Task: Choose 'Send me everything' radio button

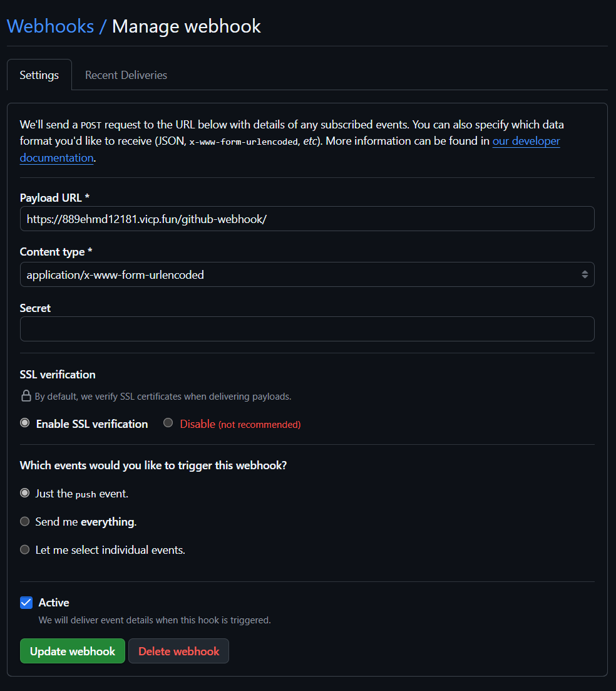Action: (25, 521)
